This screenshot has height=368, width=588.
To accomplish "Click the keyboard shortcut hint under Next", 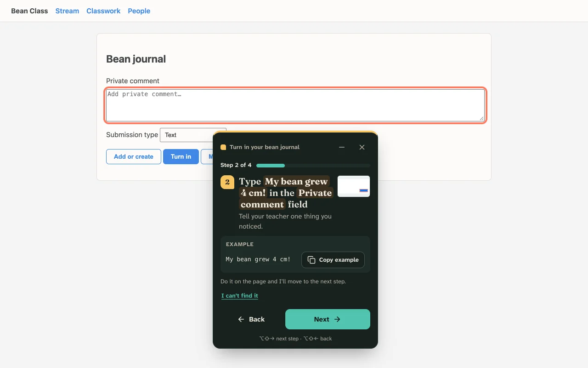I will [295, 339].
